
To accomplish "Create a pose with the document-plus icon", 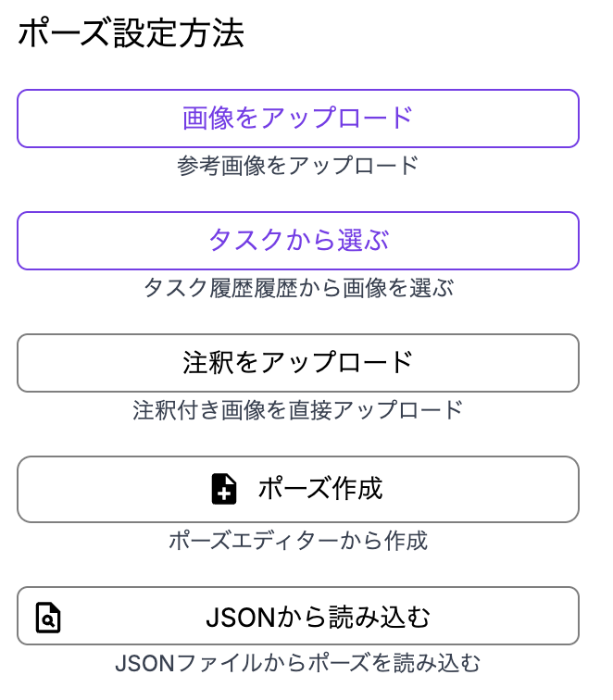I will click(224, 489).
